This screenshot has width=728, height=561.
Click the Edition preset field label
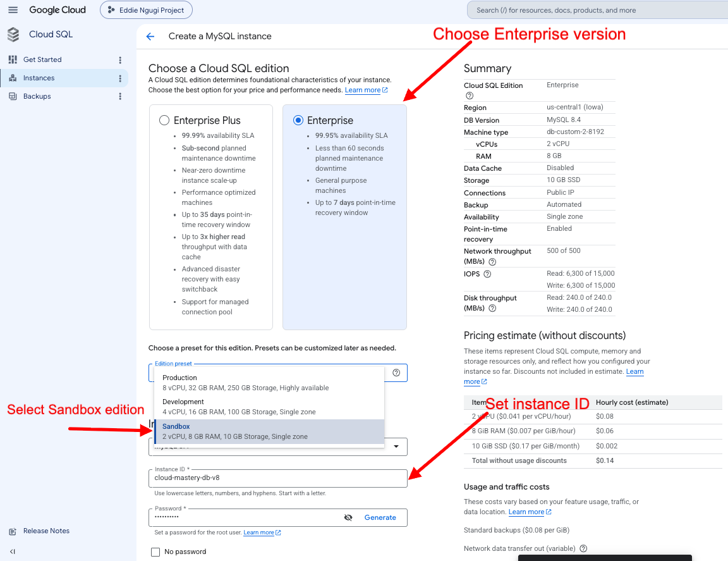(x=173, y=364)
